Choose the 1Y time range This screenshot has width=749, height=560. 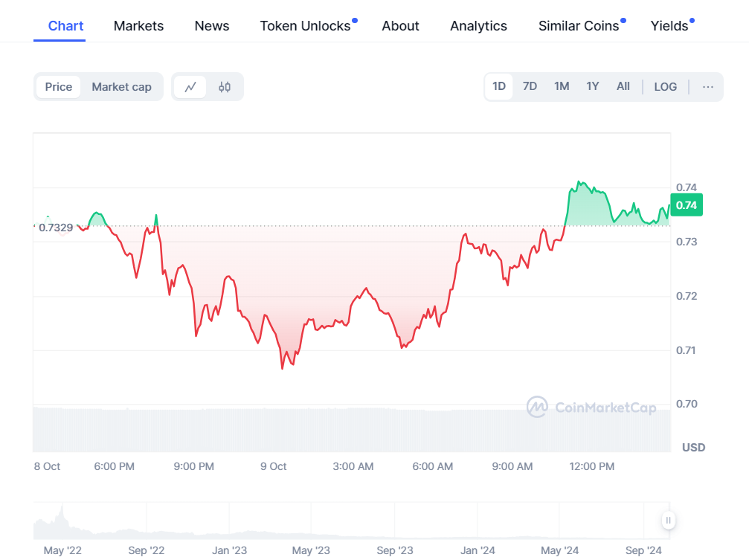pyautogui.click(x=592, y=86)
